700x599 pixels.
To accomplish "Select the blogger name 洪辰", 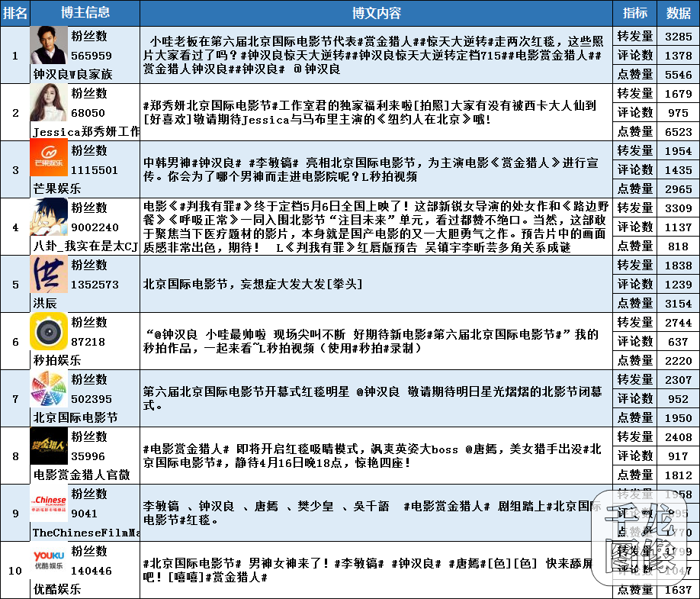I will pyautogui.click(x=45, y=303).
